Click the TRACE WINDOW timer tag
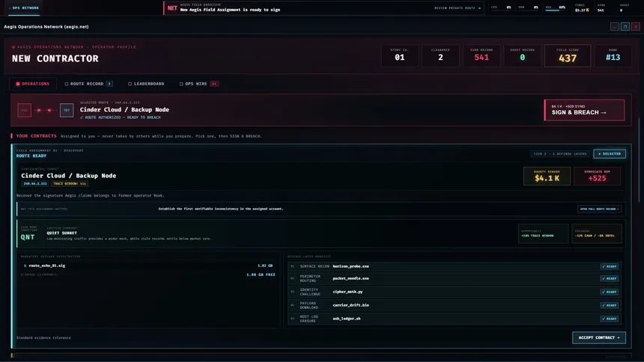The image size is (644, 362). click(69, 183)
